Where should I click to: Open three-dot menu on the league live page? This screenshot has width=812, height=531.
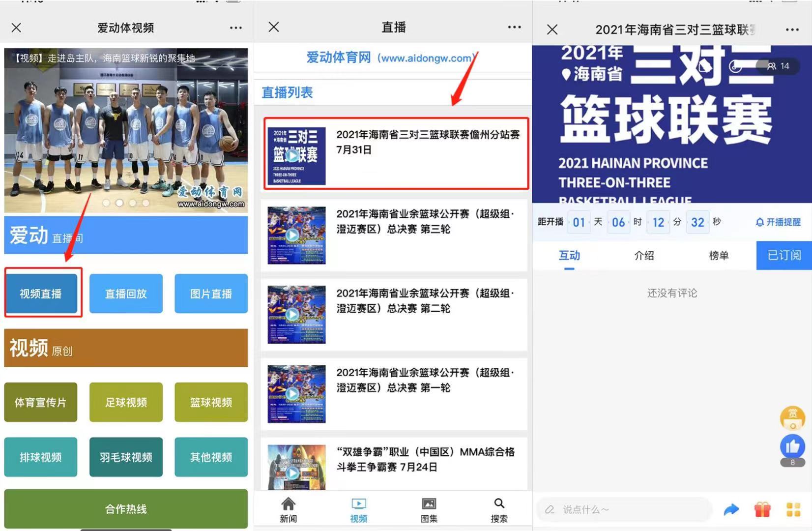coord(792,30)
